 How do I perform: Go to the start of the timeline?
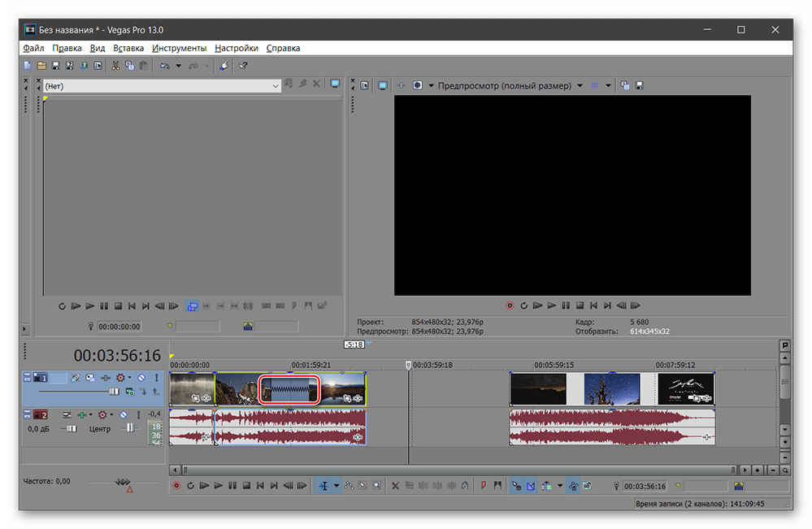(x=260, y=485)
